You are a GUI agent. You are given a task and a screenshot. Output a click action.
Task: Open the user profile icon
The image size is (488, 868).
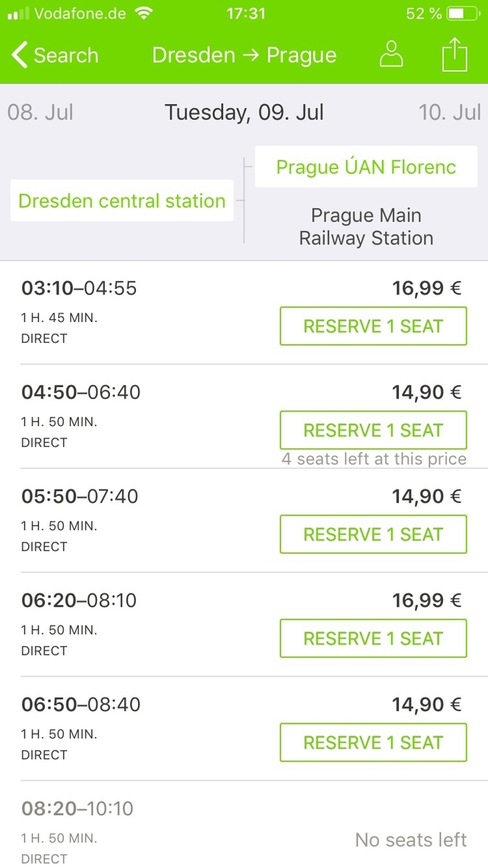point(391,55)
